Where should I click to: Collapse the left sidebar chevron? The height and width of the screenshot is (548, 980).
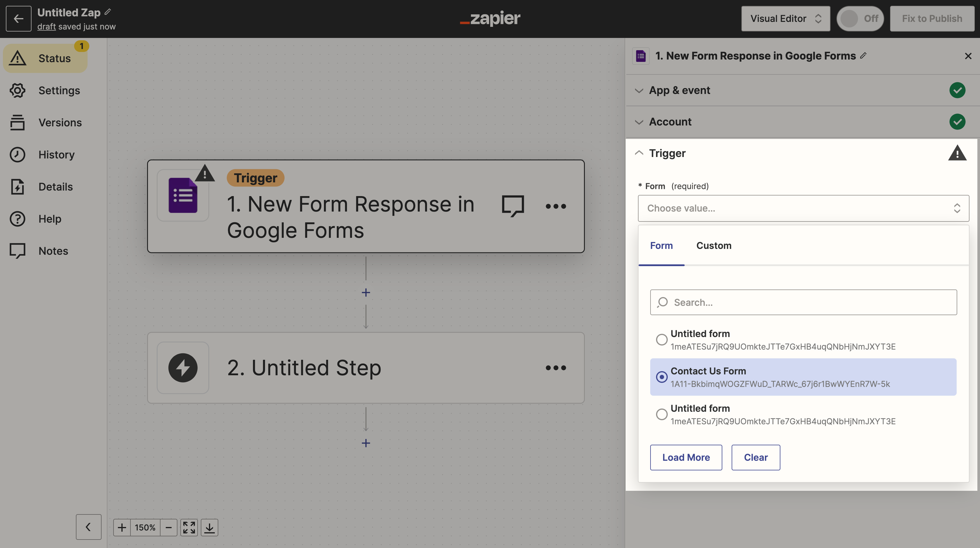click(x=88, y=527)
